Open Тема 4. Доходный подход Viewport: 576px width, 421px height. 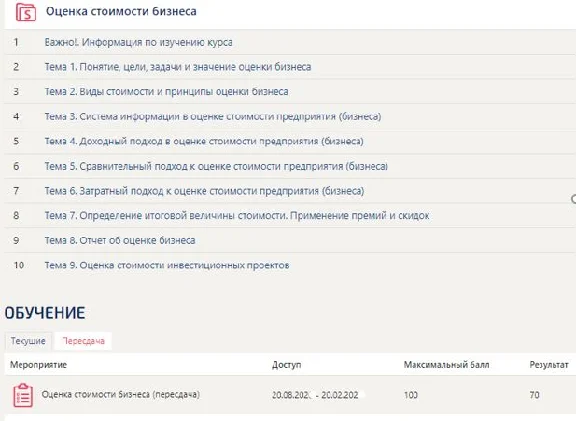(204, 141)
